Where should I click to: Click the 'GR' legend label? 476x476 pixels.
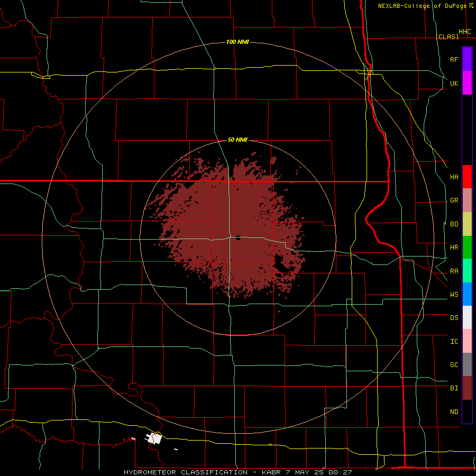[454, 200]
